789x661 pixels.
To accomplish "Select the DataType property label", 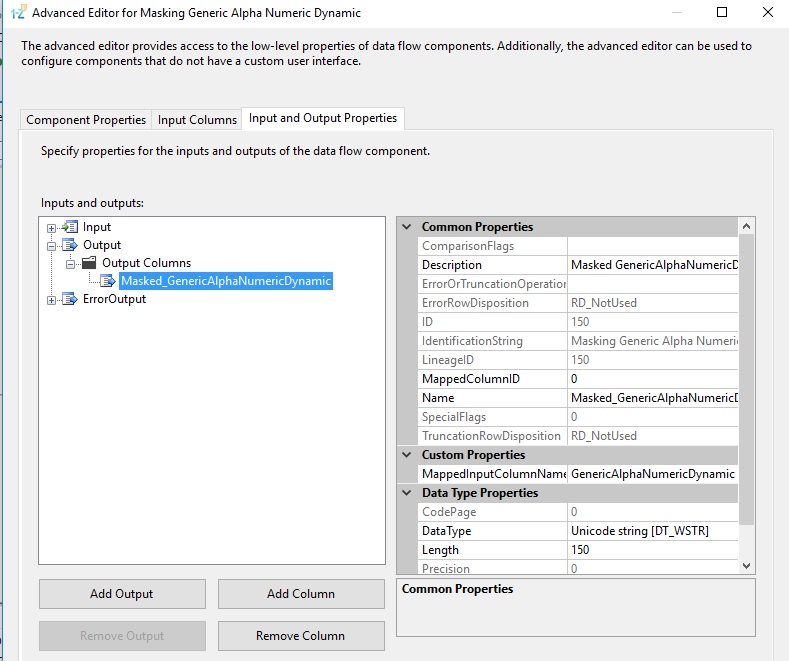I will pyautogui.click(x=447, y=531).
